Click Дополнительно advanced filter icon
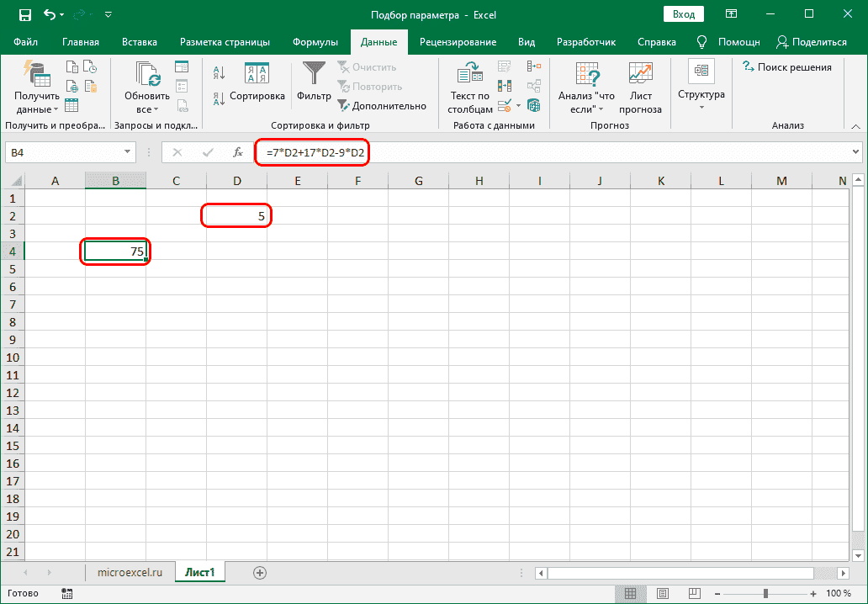Viewport: 868px width, 604px height. tap(345, 105)
